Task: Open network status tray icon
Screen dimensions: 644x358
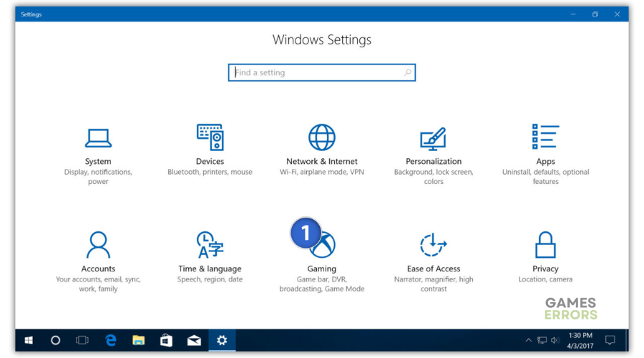Action: pos(542,340)
